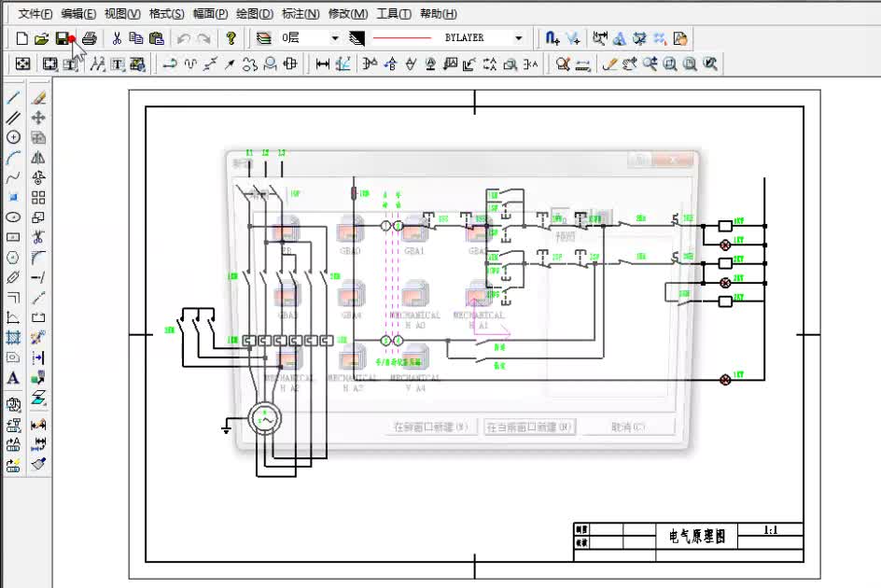Expand the 0层 layer dropdown
The image size is (881, 588).
point(335,38)
